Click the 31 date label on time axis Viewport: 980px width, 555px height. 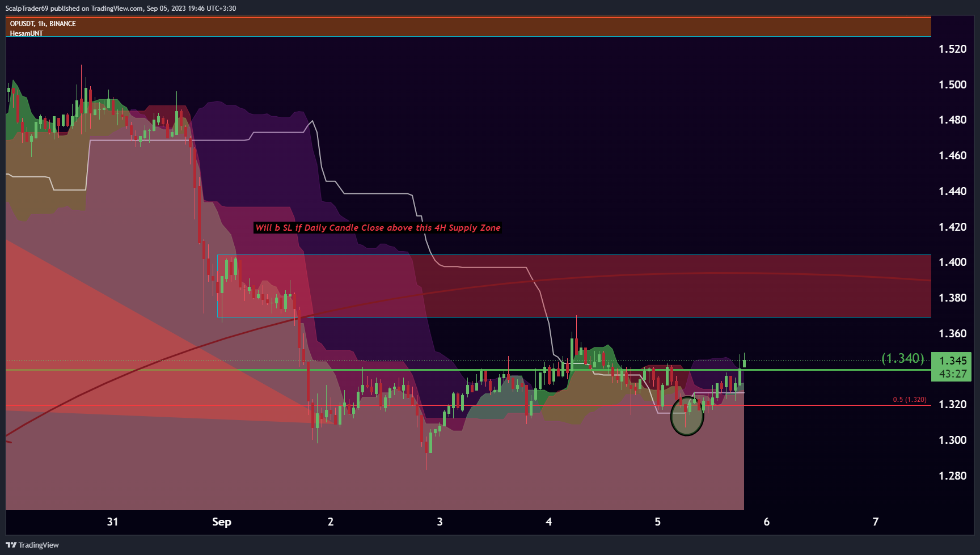pos(112,522)
